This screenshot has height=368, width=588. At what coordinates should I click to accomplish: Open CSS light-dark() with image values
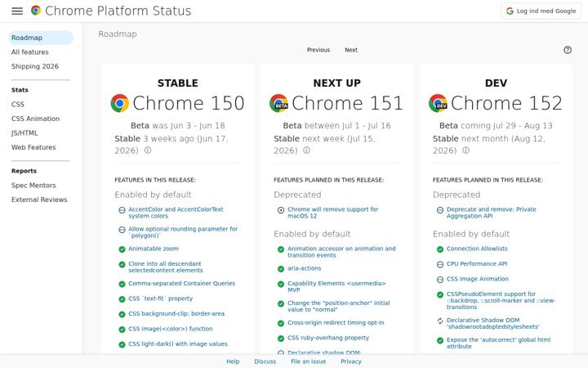tap(178, 344)
